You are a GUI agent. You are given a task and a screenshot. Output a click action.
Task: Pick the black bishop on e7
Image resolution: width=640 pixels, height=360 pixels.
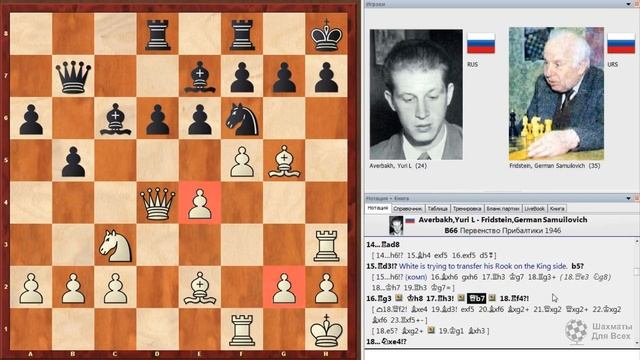coord(200,76)
